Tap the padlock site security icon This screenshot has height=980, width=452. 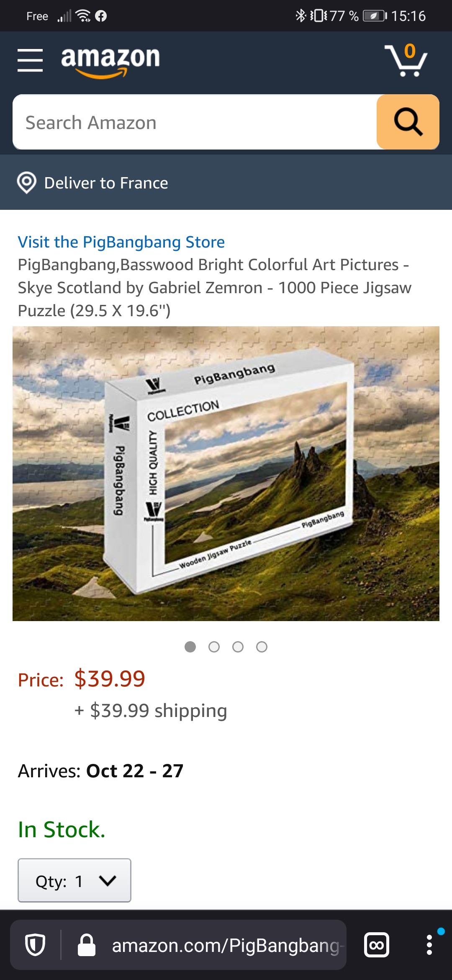(87, 945)
